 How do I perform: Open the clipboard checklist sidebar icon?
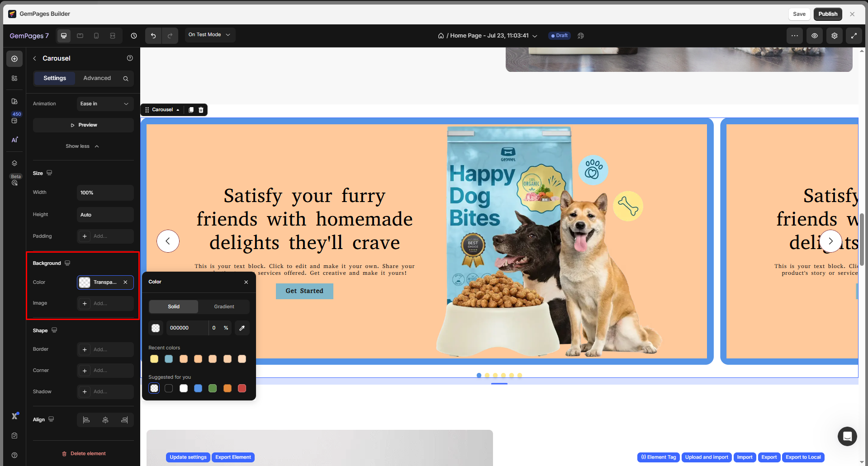click(x=14, y=435)
